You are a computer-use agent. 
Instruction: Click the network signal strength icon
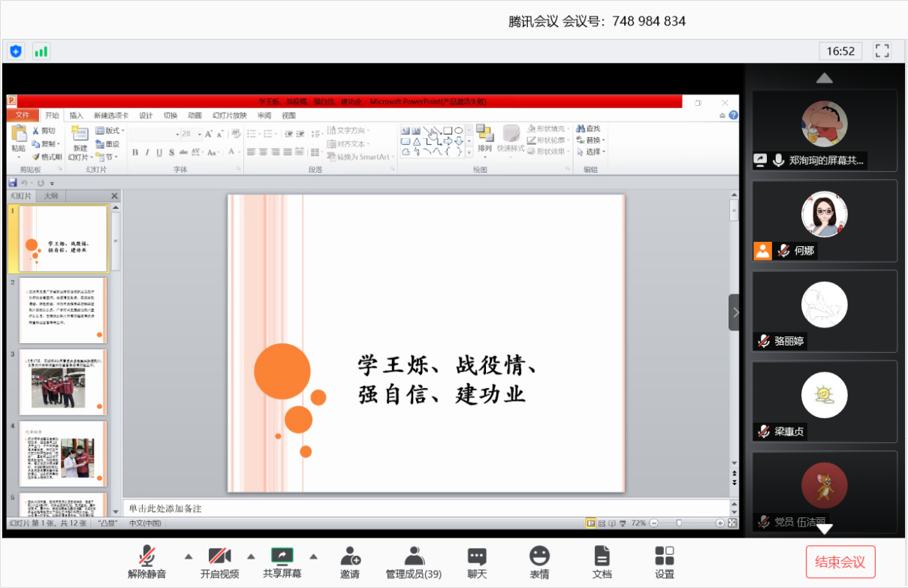tap(41, 51)
